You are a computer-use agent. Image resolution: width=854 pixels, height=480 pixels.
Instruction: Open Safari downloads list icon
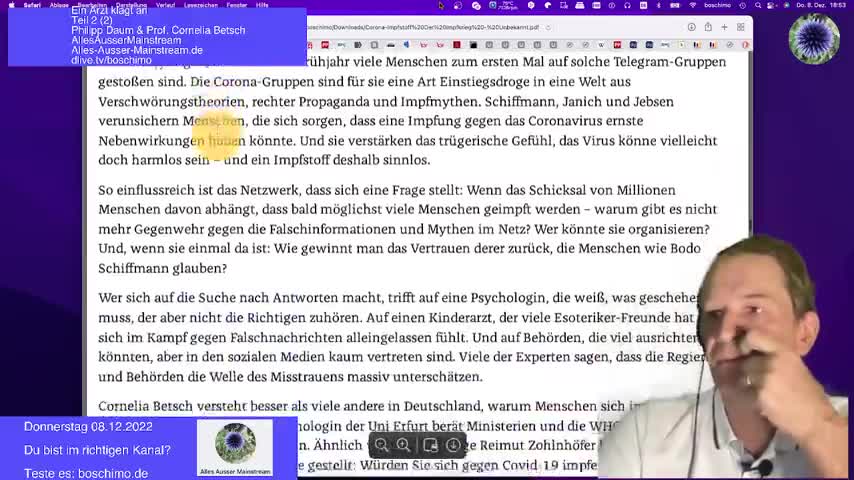692,27
